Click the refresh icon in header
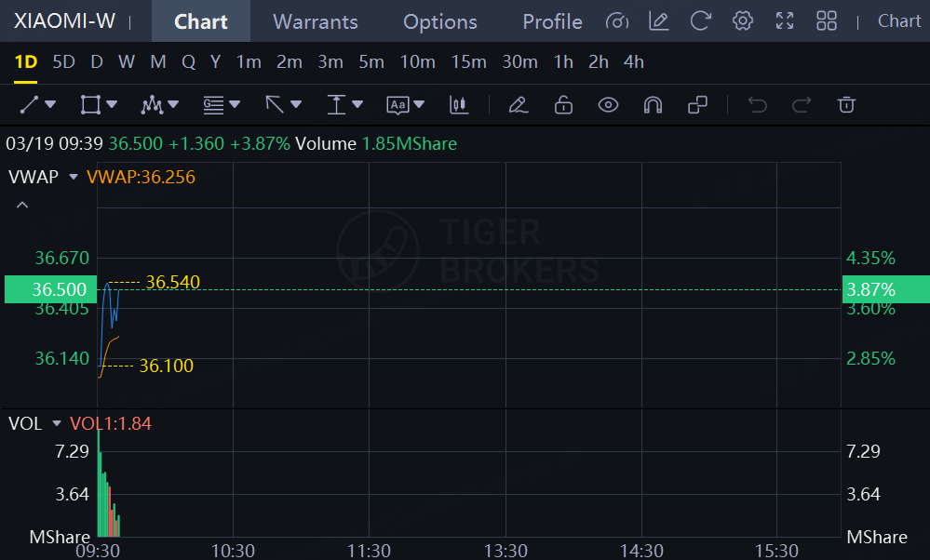This screenshot has height=560, width=930. (701, 20)
